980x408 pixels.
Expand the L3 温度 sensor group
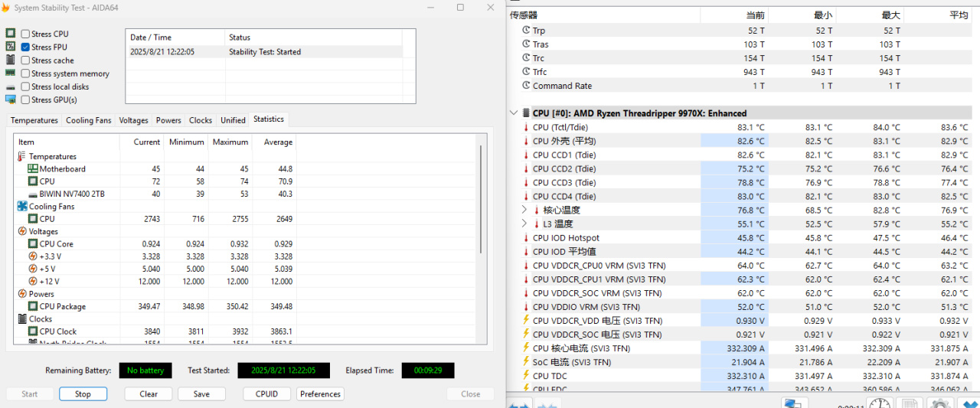pyautogui.click(x=524, y=224)
